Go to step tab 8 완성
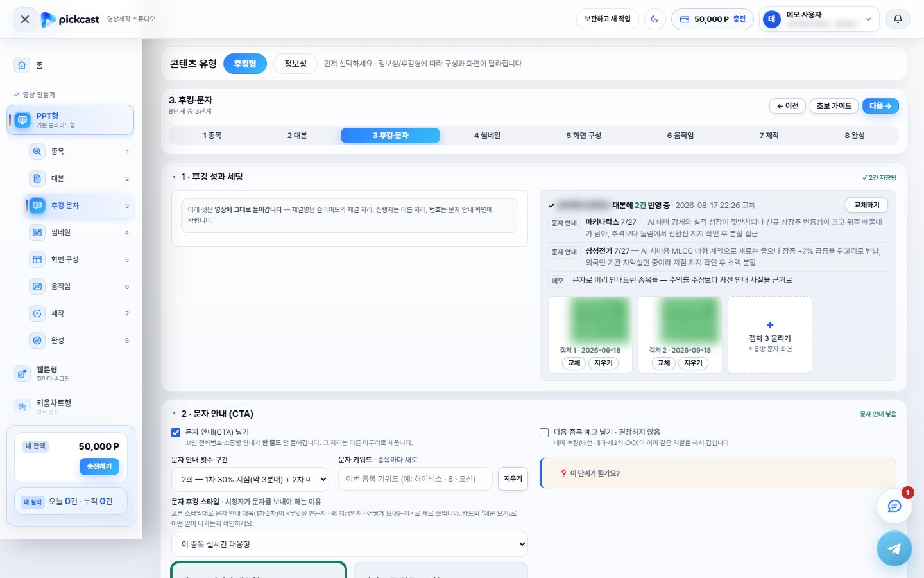 (855, 136)
